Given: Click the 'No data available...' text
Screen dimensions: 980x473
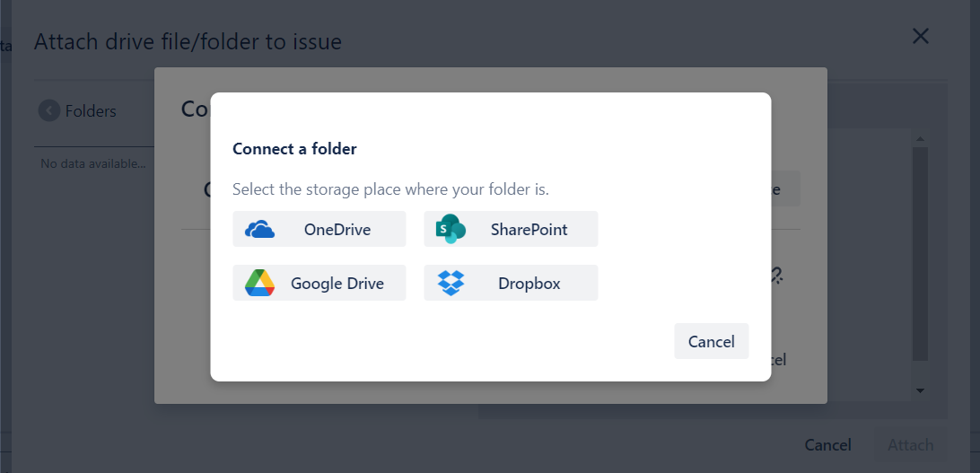Looking at the screenshot, I should [x=92, y=163].
